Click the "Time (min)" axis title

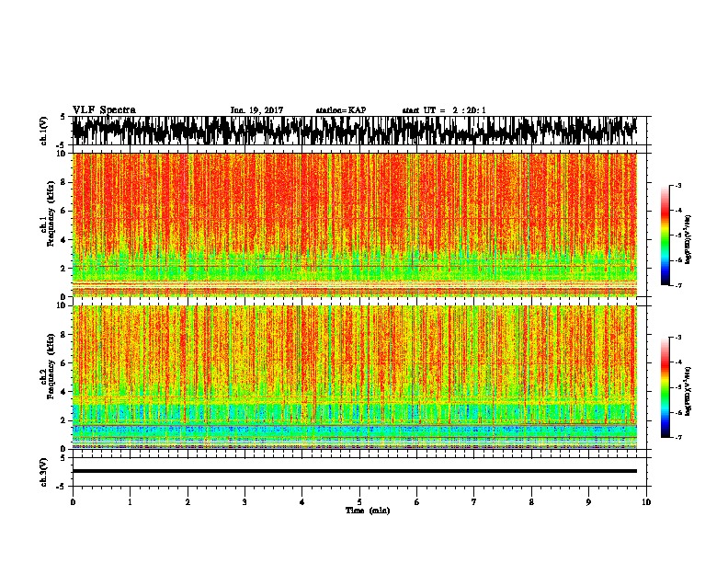click(368, 511)
